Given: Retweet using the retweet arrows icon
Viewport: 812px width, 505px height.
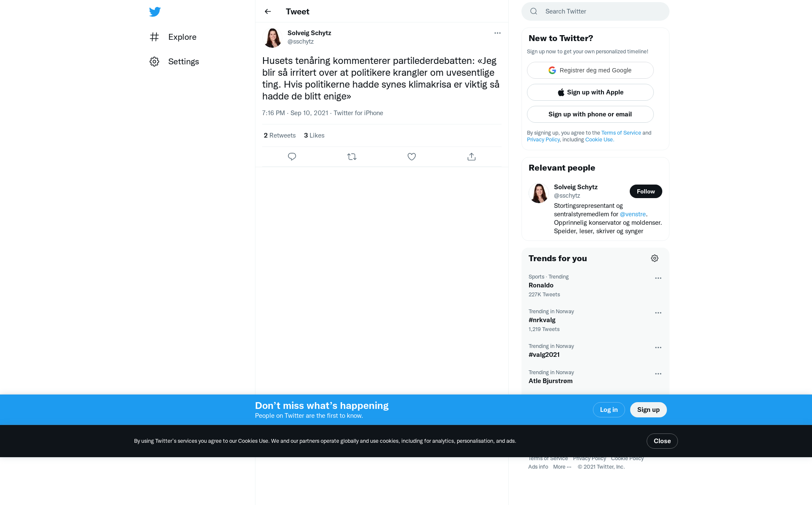Looking at the screenshot, I should (352, 157).
